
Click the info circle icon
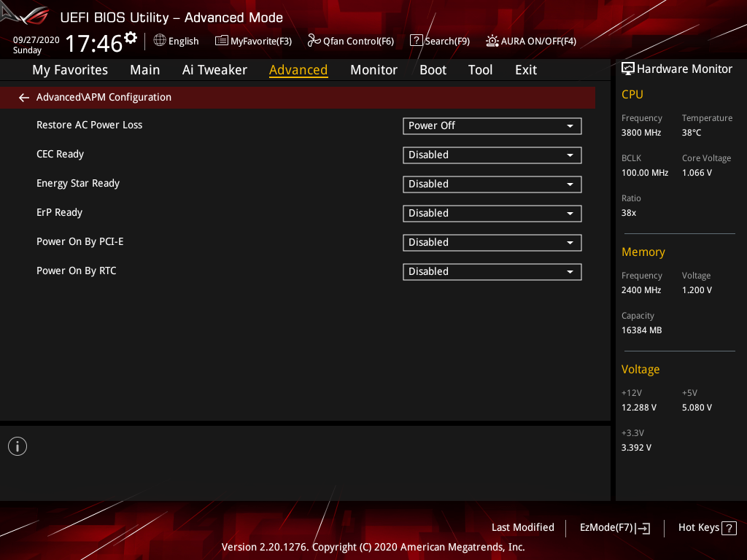point(18,446)
